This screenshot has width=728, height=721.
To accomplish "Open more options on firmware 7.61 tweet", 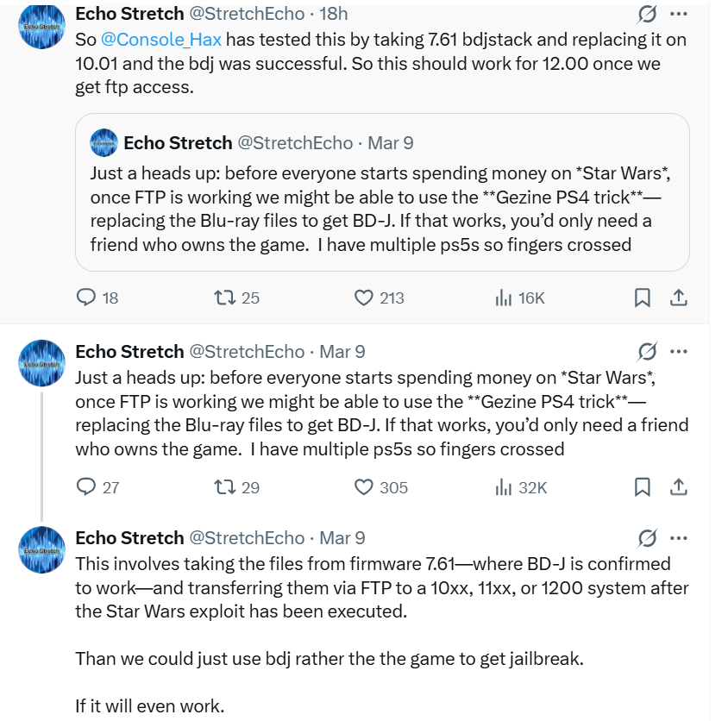I will (679, 538).
